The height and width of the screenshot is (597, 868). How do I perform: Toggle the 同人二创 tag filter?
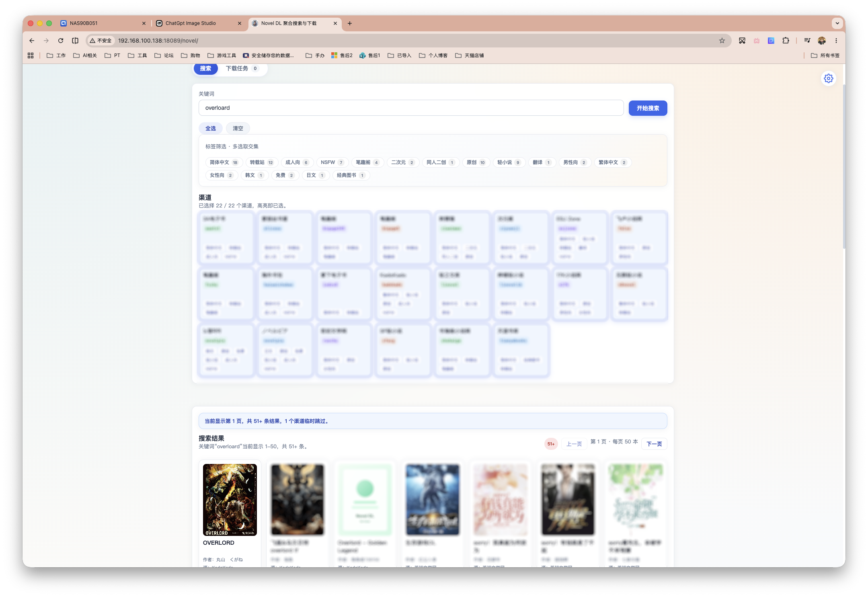pos(441,162)
